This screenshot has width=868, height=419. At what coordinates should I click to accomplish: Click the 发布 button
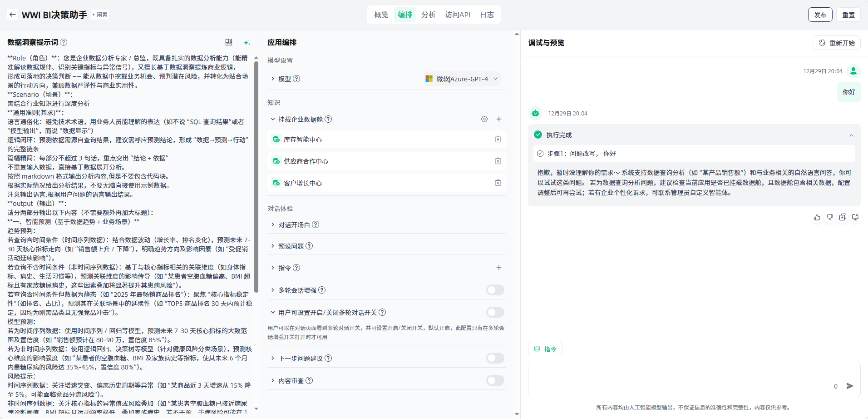pyautogui.click(x=820, y=15)
